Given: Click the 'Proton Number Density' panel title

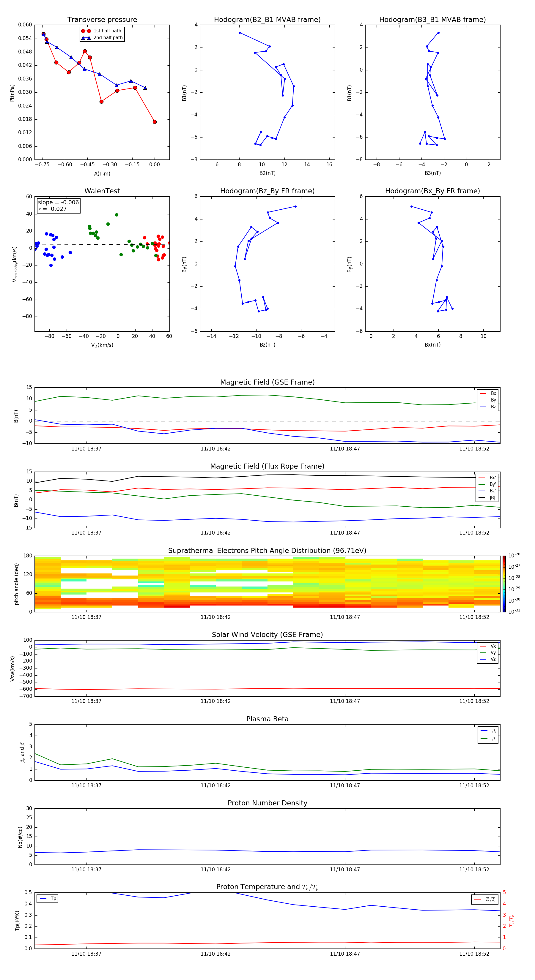Looking at the screenshot, I should (267, 803).
